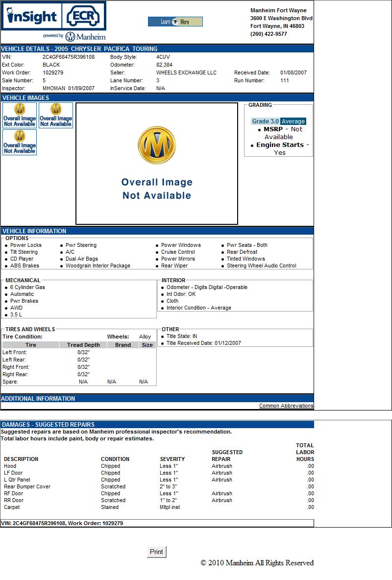Click the 6 Cylinder Gas mechanical item
Image resolution: width=392 pixels, height=580 pixels.
click(27, 287)
